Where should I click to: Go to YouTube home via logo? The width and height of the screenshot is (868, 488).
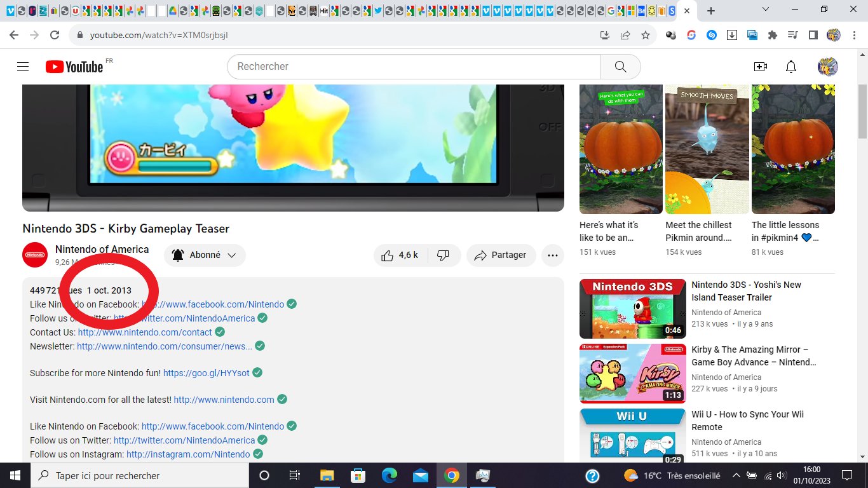74,67
